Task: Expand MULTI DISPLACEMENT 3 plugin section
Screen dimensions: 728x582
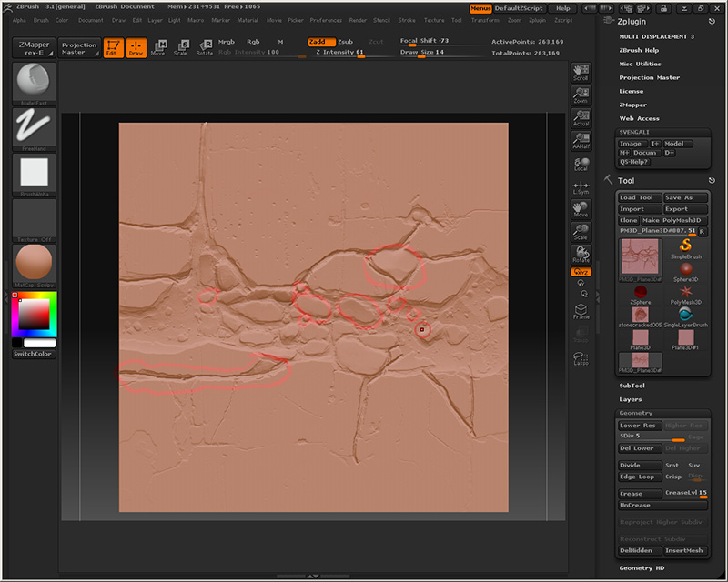Action: [656, 36]
